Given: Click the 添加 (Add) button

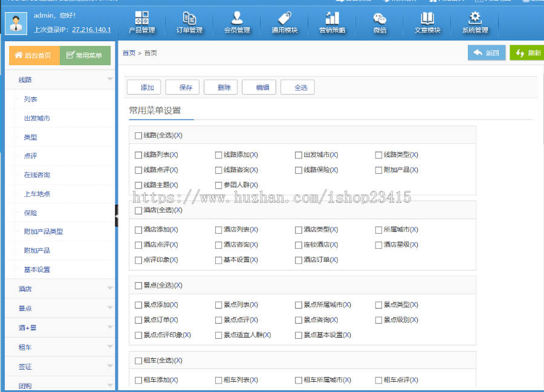Looking at the screenshot, I should pyautogui.click(x=144, y=86).
